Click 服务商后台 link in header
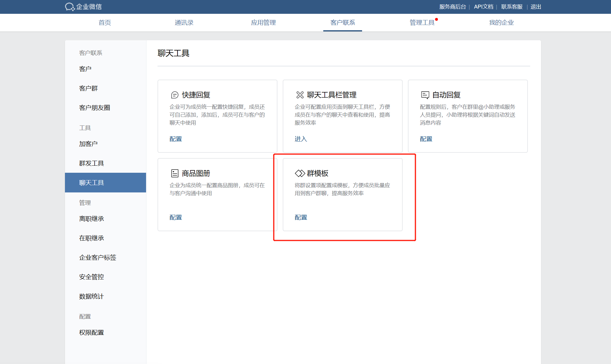Image resolution: width=611 pixels, height=364 pixels. pos(453,7)
